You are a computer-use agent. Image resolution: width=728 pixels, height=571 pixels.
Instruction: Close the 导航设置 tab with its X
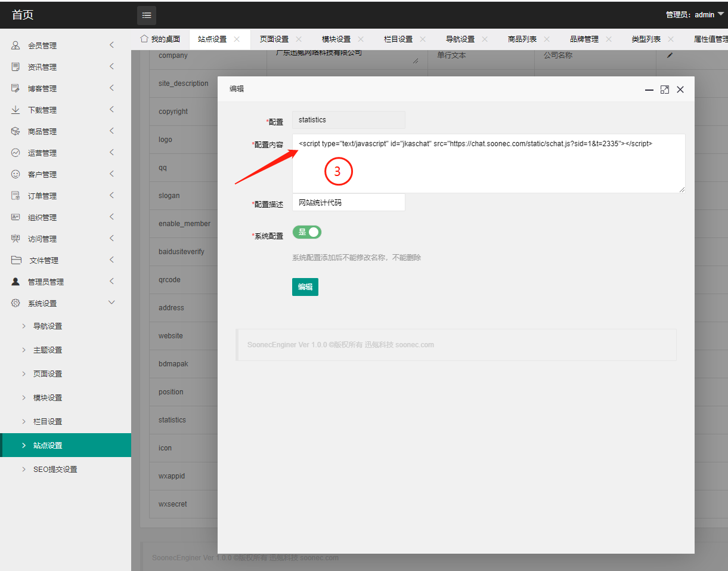pyautogui.click(x=485, y=39)
